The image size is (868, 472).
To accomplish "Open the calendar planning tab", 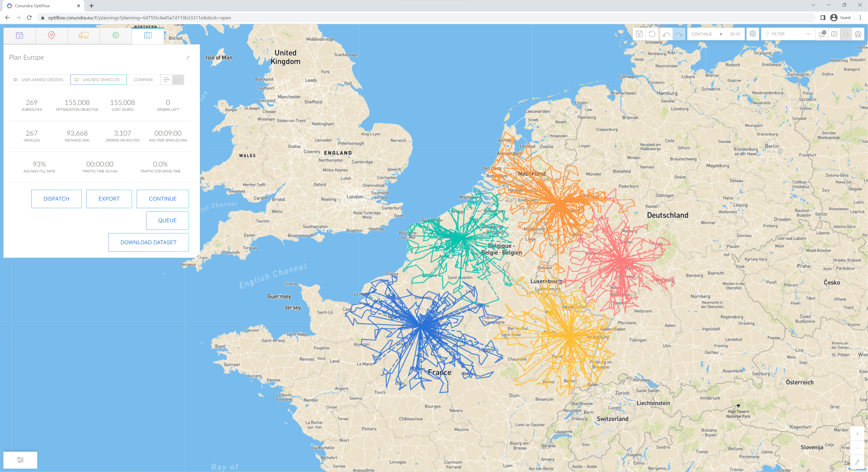I will [19, 35].
